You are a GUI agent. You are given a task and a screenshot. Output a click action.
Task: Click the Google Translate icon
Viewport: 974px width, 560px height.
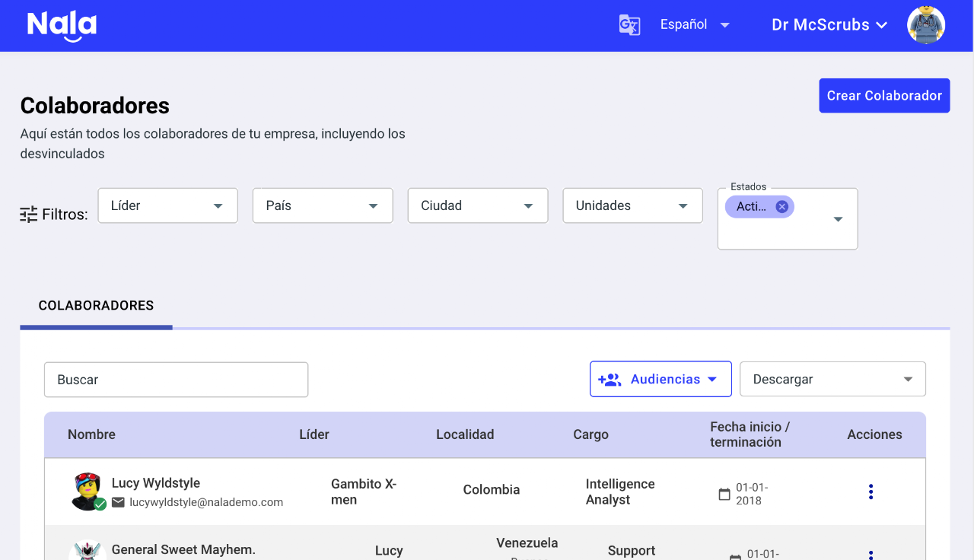629,25
